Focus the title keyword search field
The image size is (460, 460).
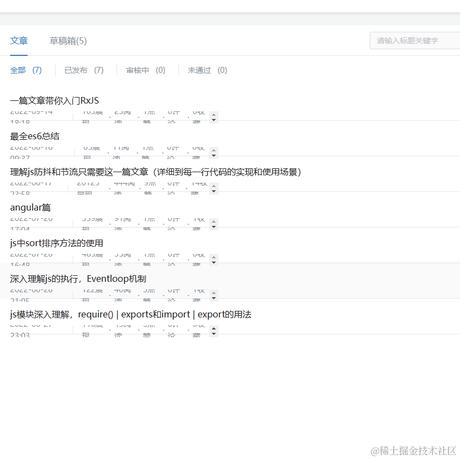415,41
